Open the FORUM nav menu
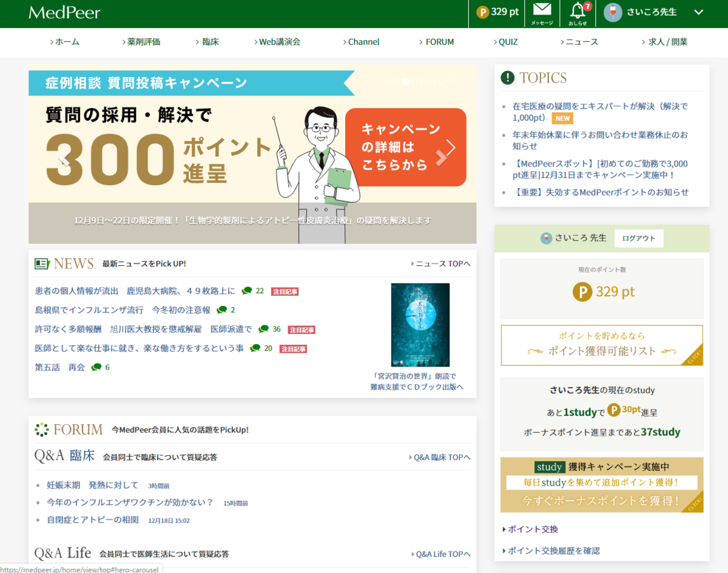 [437, 42]
